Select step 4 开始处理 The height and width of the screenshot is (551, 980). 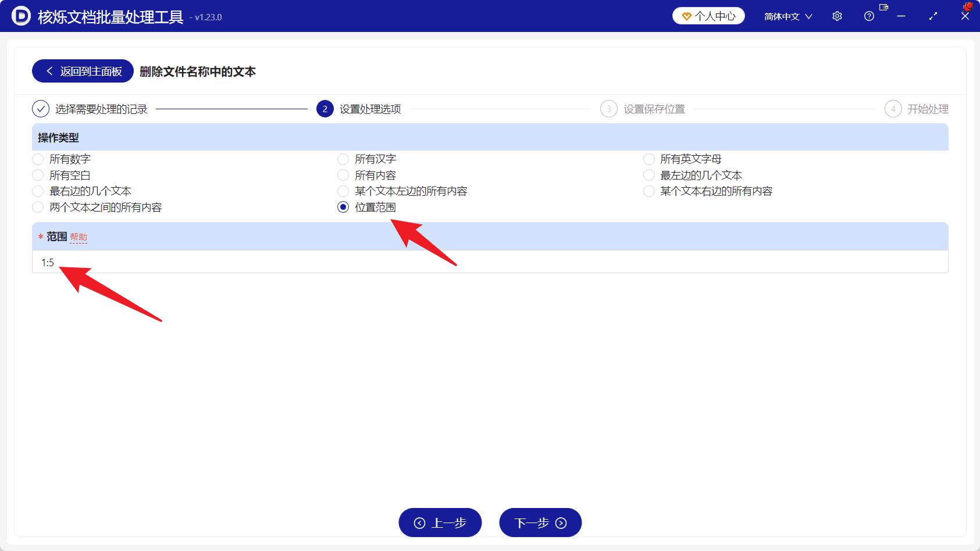pyautogui.click(x=917, y=109)
